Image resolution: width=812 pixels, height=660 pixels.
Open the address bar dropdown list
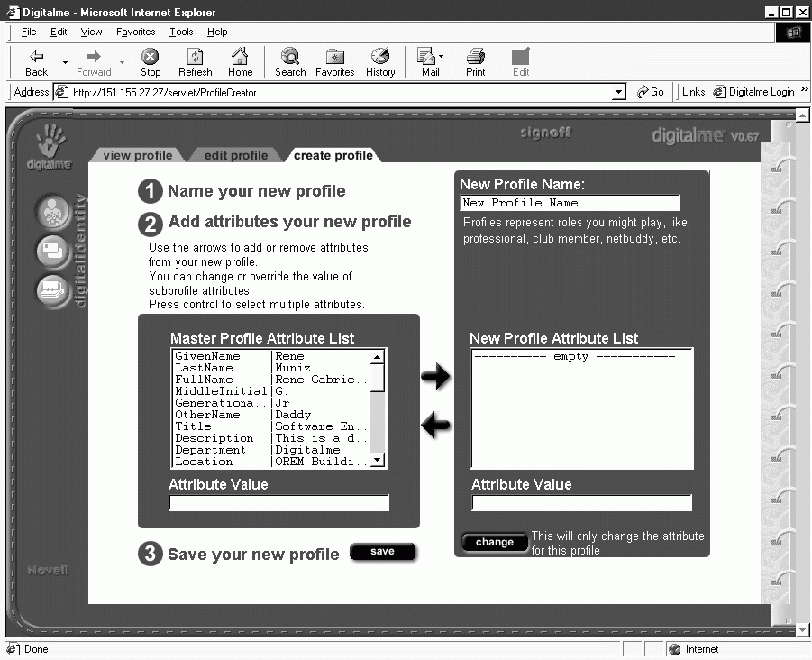[x=618, y=93]
